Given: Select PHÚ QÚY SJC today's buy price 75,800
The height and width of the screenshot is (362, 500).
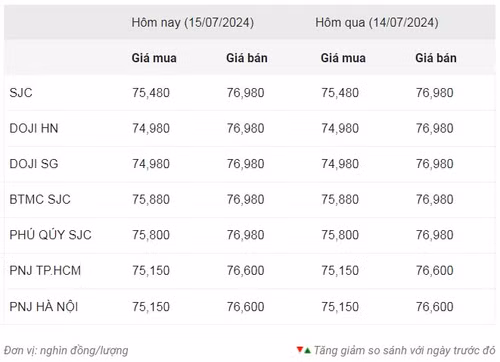Looking at the screenshot, I should (x=151, y=235).
